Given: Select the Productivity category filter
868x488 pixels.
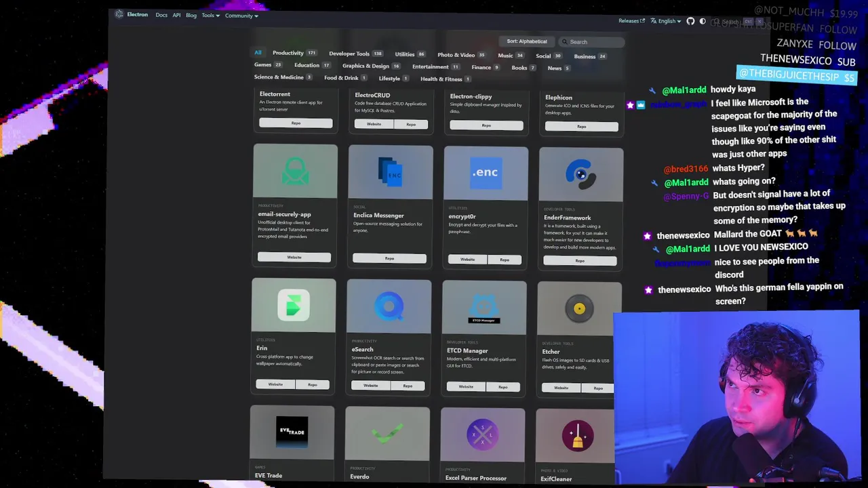Looking at the screenshot, I should [x=294, y=53].
